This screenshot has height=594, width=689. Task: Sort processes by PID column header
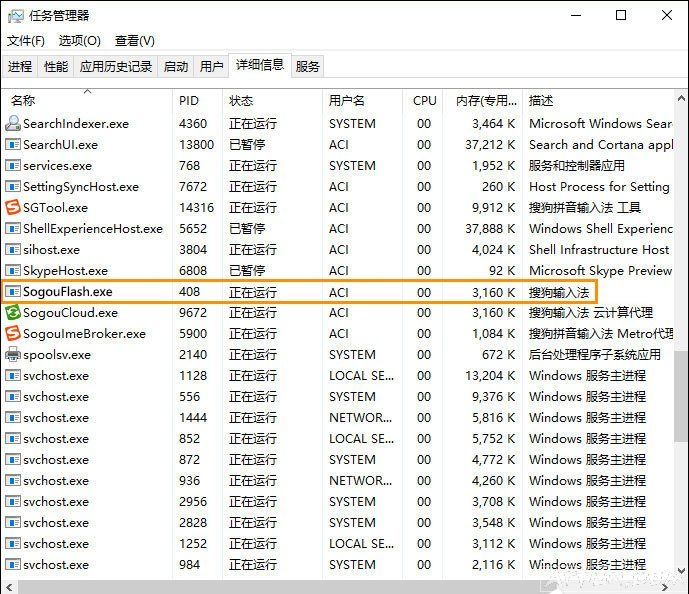[x=189, y=101]
